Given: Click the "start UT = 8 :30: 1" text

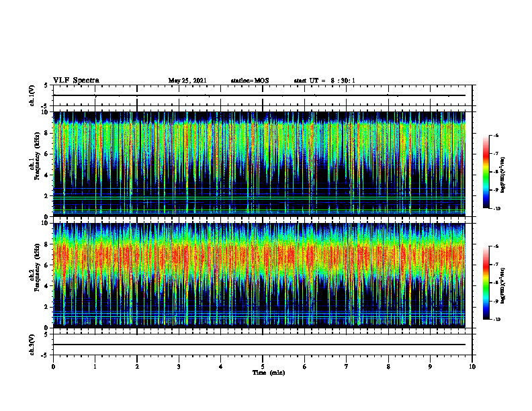Looking at the screenshot, I should pyautogui.click(x=324, y=81).
